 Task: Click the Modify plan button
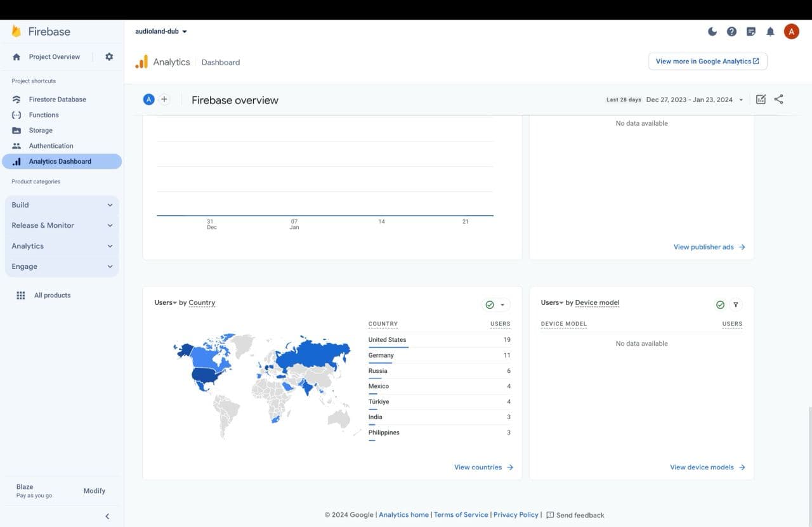coord(95,491)
